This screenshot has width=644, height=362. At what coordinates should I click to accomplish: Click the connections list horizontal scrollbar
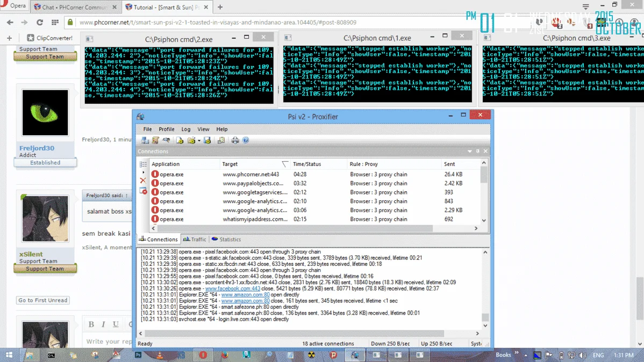pos(295,228)
